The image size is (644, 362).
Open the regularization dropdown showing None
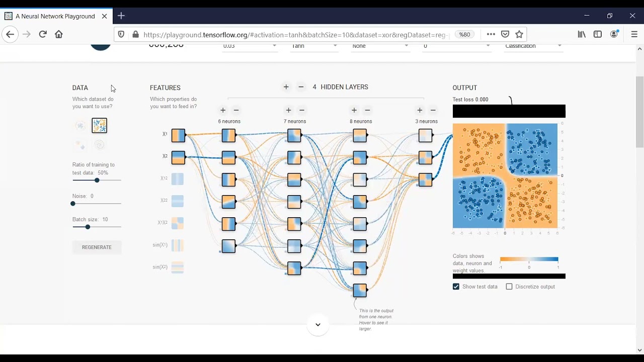380,46
